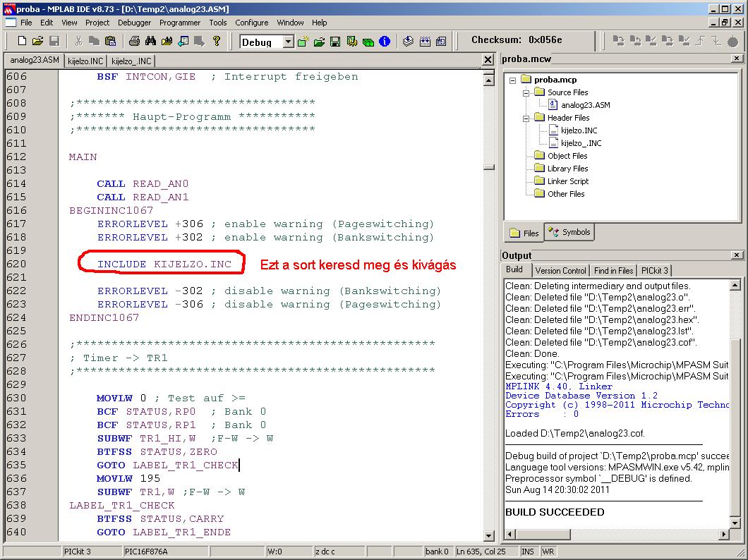Open the Programmer menu
Image resolution: width=748 pixels, height=560 pixels.
[x=180, y=23]
